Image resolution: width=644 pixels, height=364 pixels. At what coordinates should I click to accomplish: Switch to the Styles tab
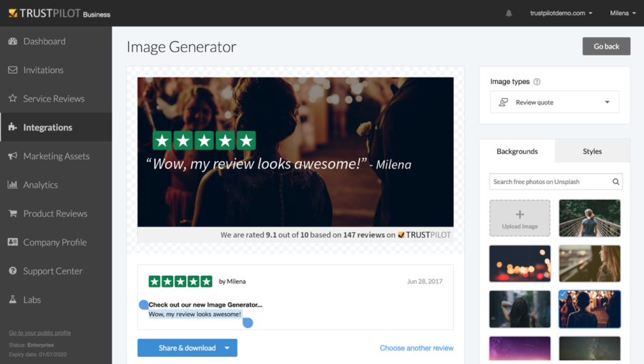tap(592, 151)
